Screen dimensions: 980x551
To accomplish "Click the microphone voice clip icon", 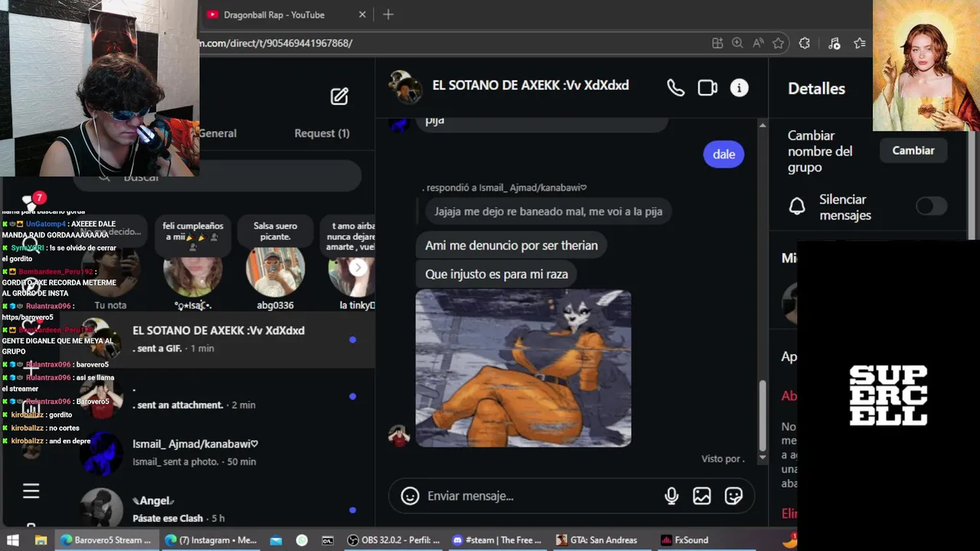I will point(671,496).
